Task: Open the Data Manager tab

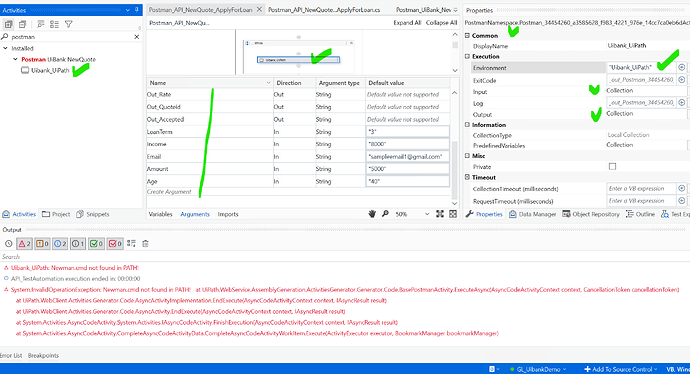Action: 532,214
